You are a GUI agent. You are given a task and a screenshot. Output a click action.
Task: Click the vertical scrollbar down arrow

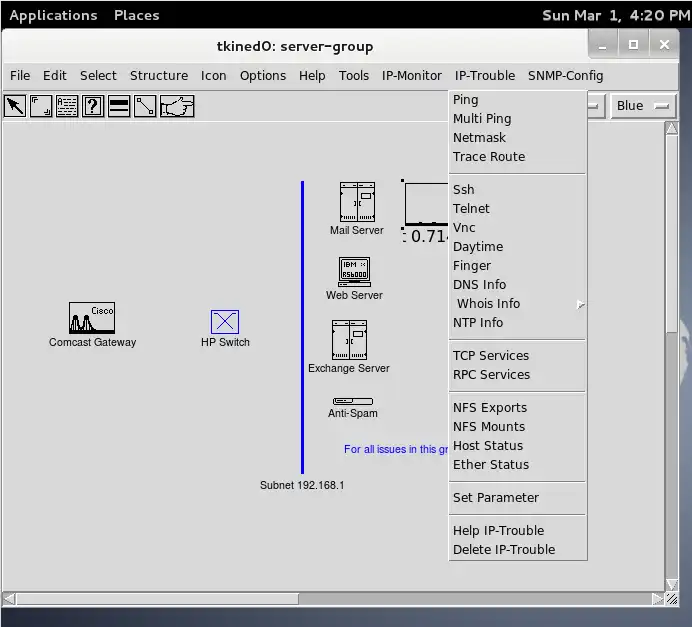[672, 584]
